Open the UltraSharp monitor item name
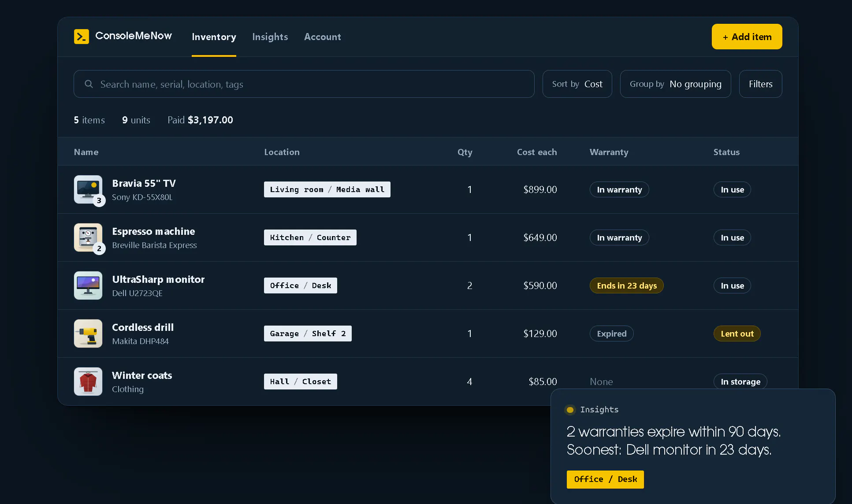852x504 pixels. pyautogui.click(x=158, y=279)
